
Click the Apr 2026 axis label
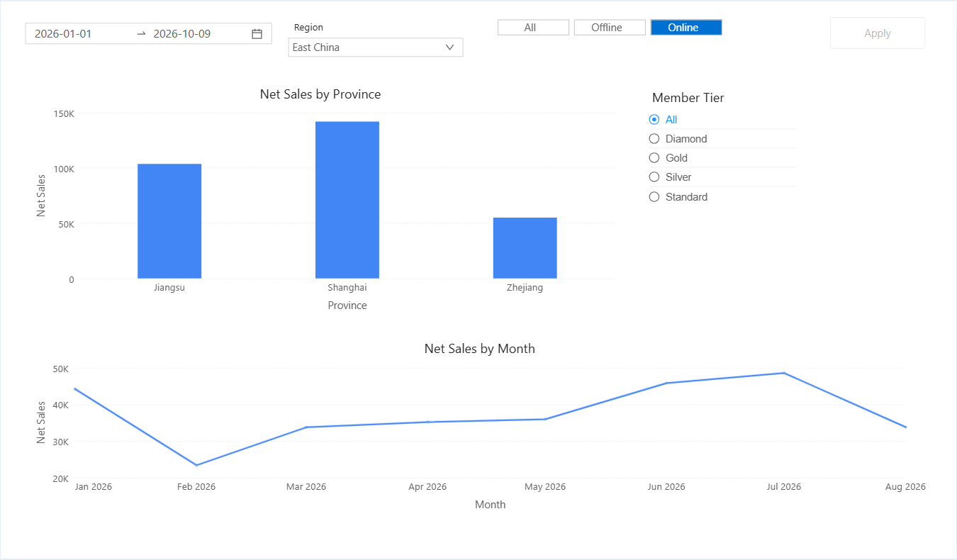(427, 487)
